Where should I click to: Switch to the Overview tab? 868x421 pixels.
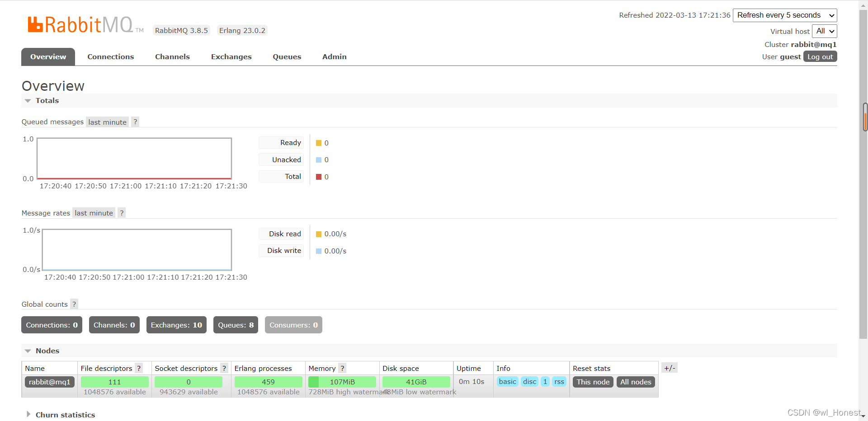click(48, 56)
